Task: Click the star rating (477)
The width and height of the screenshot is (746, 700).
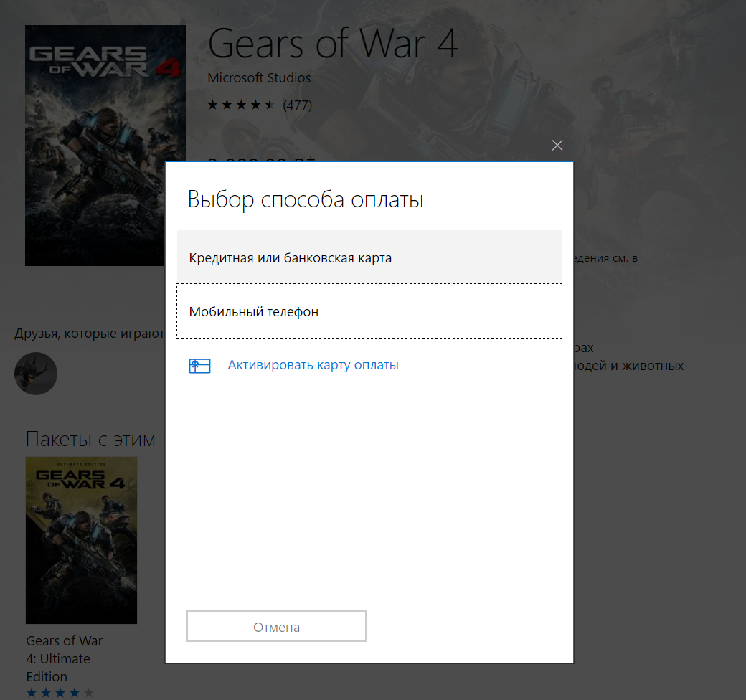Action: point(260,105)
